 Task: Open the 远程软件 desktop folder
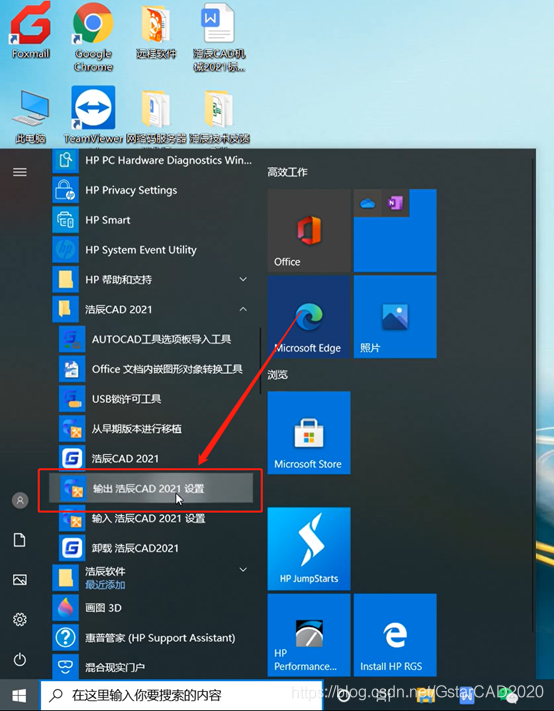[156, 32]
